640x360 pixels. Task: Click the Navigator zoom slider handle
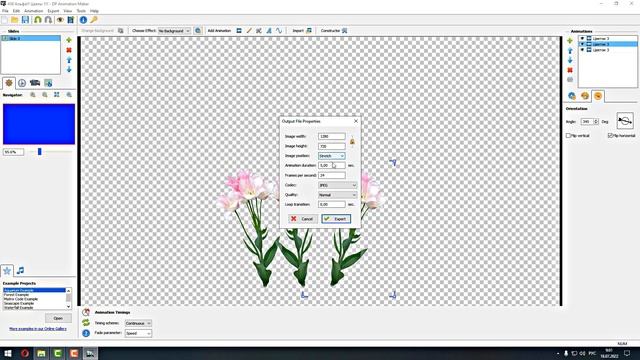click(x=40, y=152)
